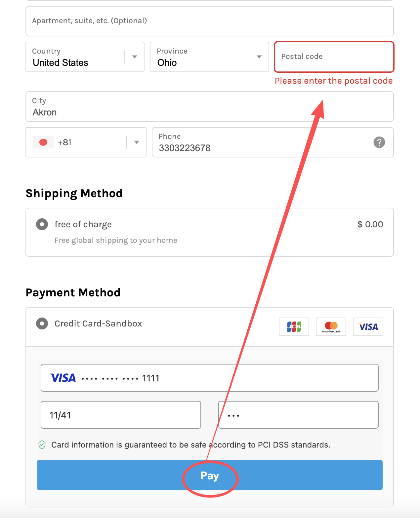Image resolution: width=420 pixels, height=518 pixels.
Task: Select Credit Card-Sandbox payment method
Action: point(42,324)
